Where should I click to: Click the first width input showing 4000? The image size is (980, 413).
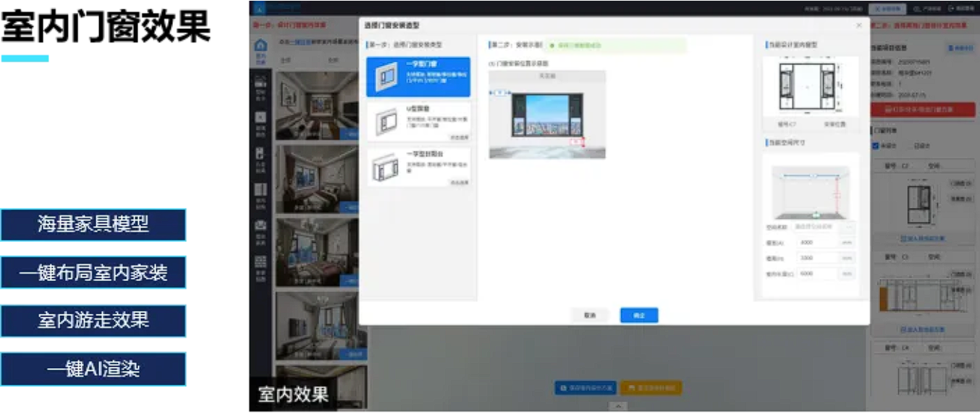point(816,243)
